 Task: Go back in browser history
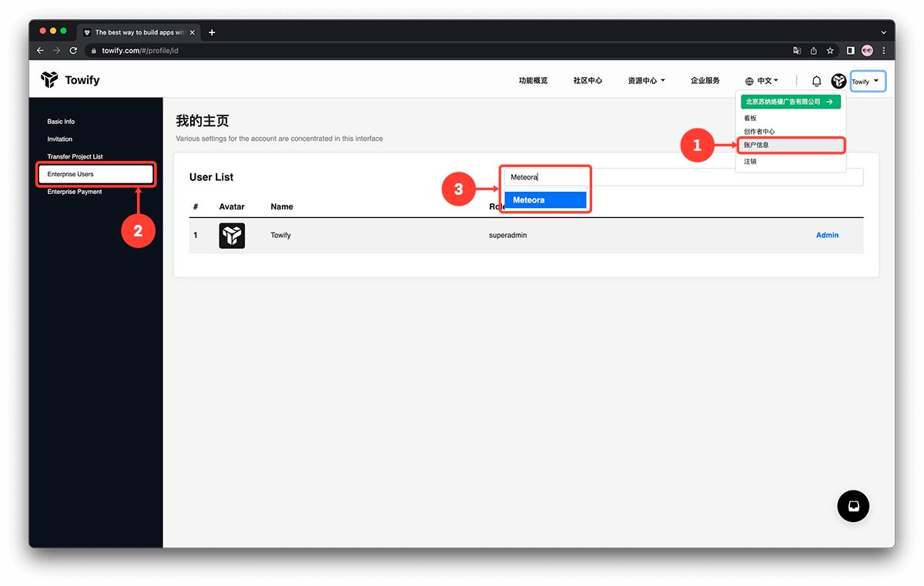tap(40, 51)
